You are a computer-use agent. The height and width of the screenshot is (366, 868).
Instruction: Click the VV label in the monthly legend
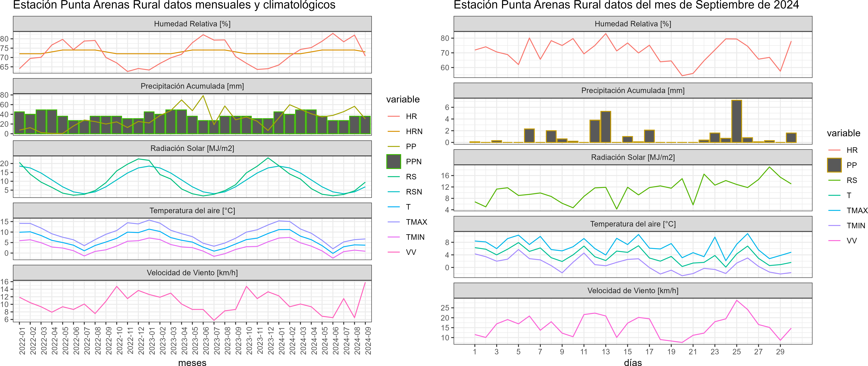pos(411,252)
